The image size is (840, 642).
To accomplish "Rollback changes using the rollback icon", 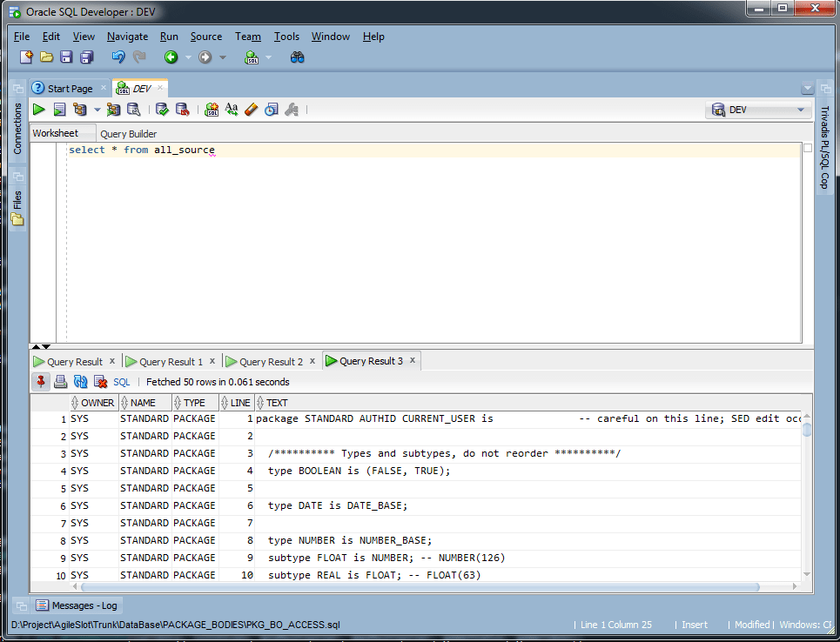I will click(x=181, y=109).
